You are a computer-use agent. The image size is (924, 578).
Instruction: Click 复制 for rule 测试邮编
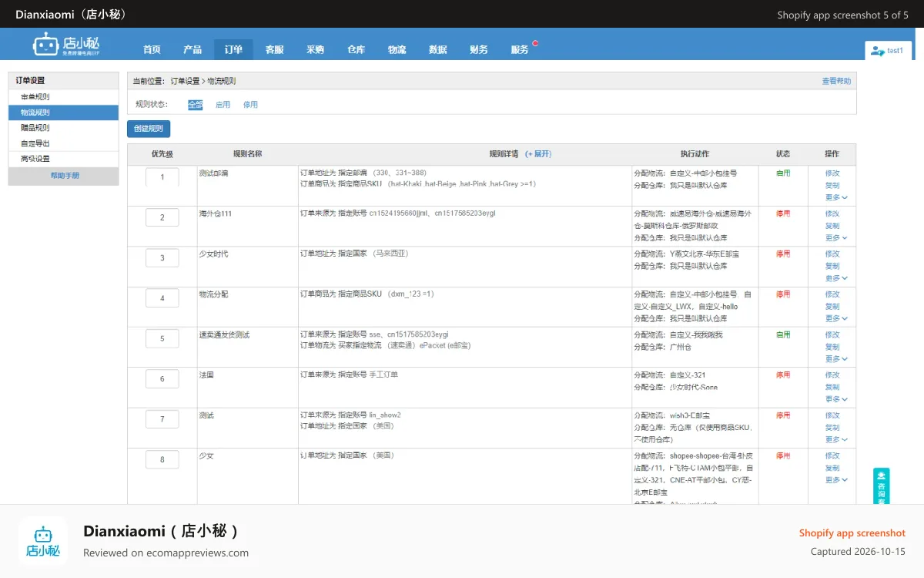coord(832,186)
